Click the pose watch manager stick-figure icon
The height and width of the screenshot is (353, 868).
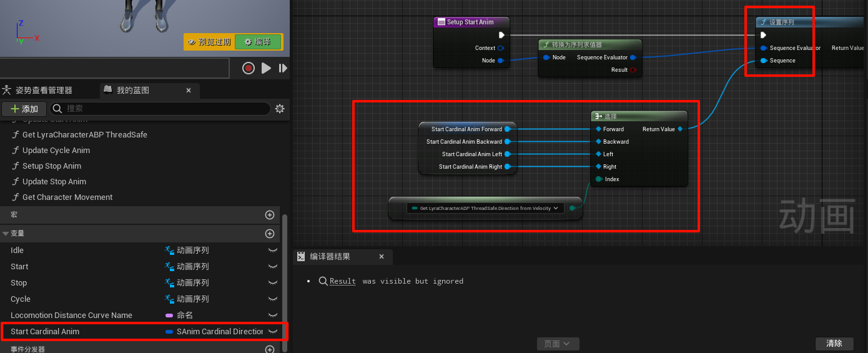pos(7,90)
